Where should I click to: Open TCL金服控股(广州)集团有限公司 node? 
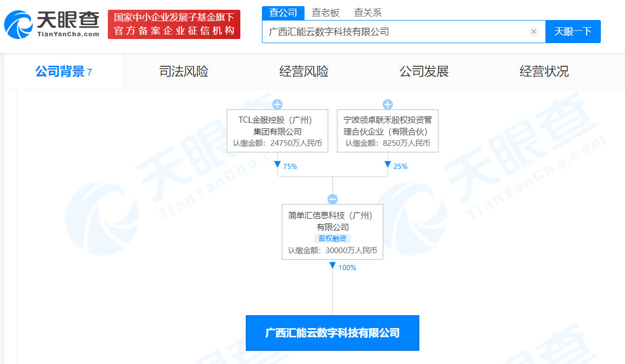[x=277, y=131]
